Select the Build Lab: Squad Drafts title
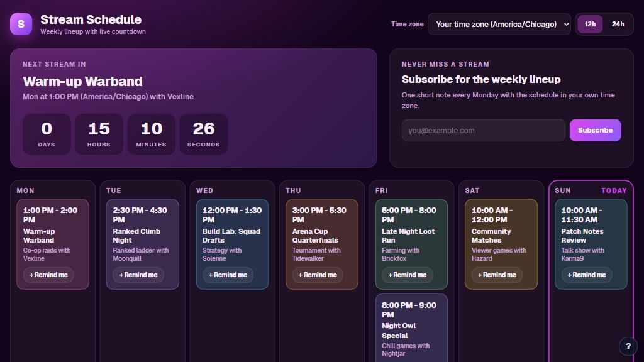The height and width of the screenshot is (362, 644). [x=231, y=236]
